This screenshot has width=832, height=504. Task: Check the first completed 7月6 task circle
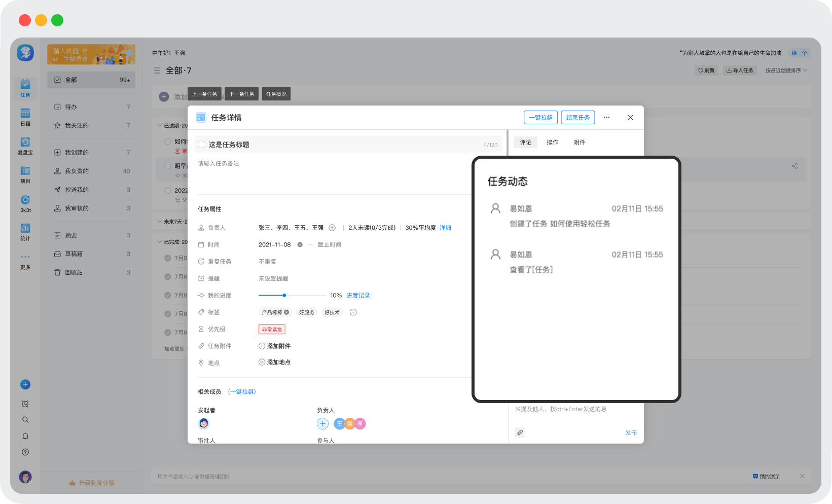point(168,258)
